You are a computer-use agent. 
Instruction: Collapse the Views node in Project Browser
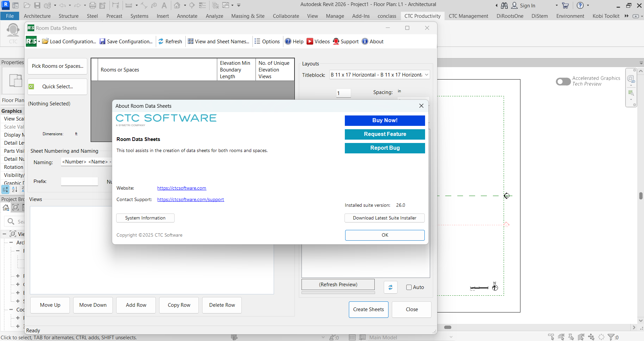click(4, 234)
